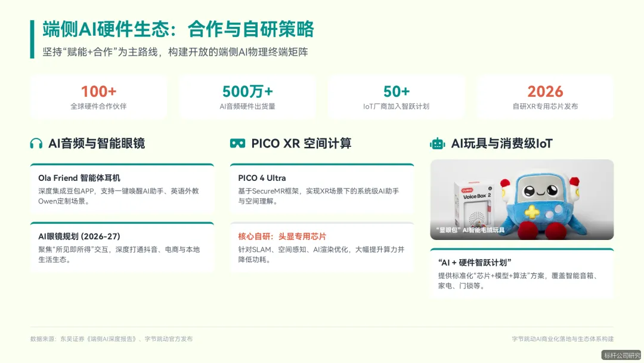This screenshot has height=363, width=644.
Task: Click the number 500万+
Action: click(247, 91)
